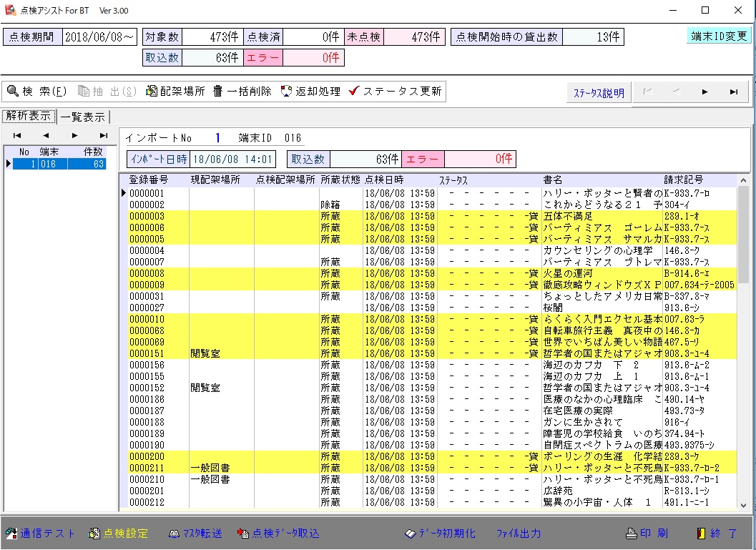Click データ初期化 data initialize
The image size is (756, 550).
point(440,533)
